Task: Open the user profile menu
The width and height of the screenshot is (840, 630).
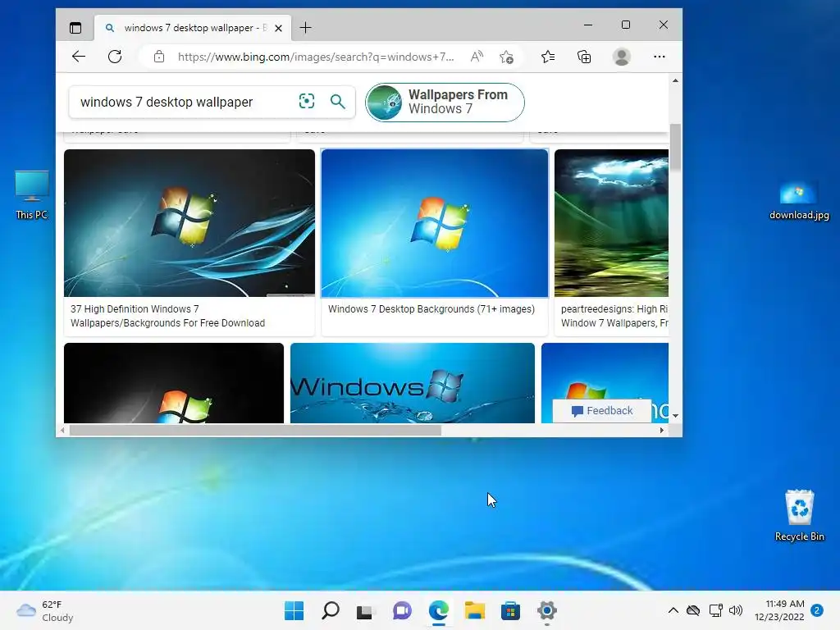Action: click(622, 57)
